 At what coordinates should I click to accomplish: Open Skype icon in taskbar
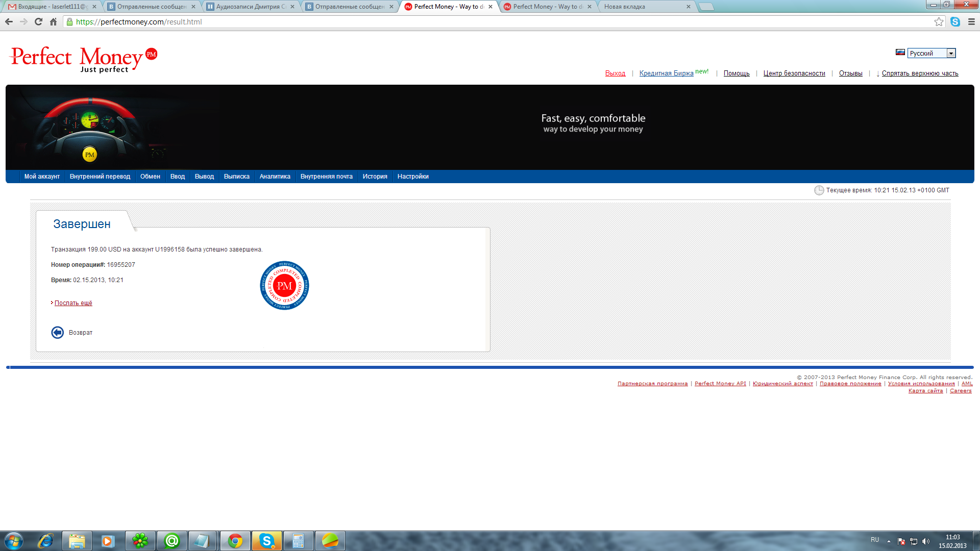267,540
